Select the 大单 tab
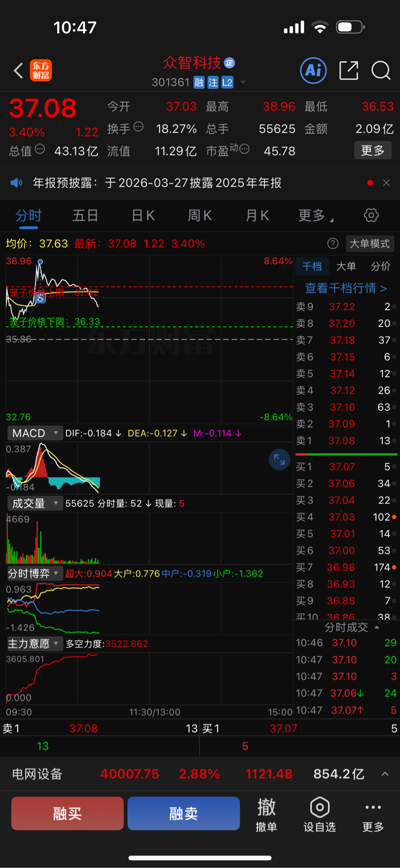The image size is (400, 868). (x=346, y=266)
